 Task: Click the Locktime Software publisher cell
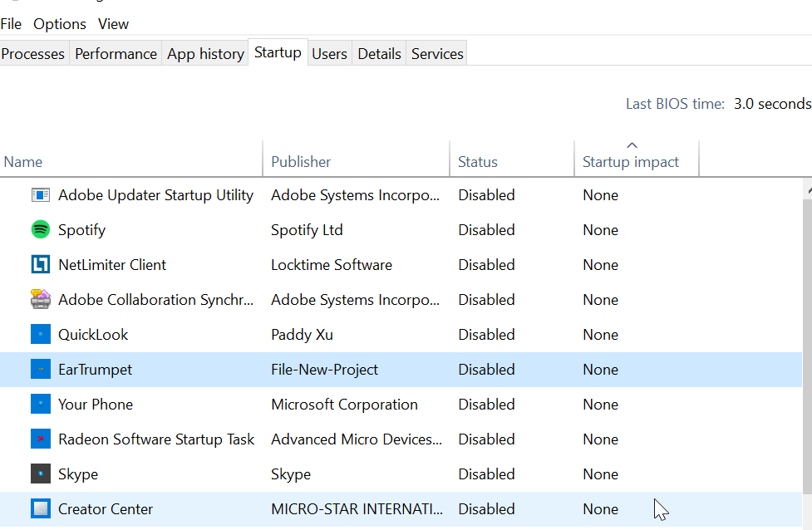click(x=332, y=264)
